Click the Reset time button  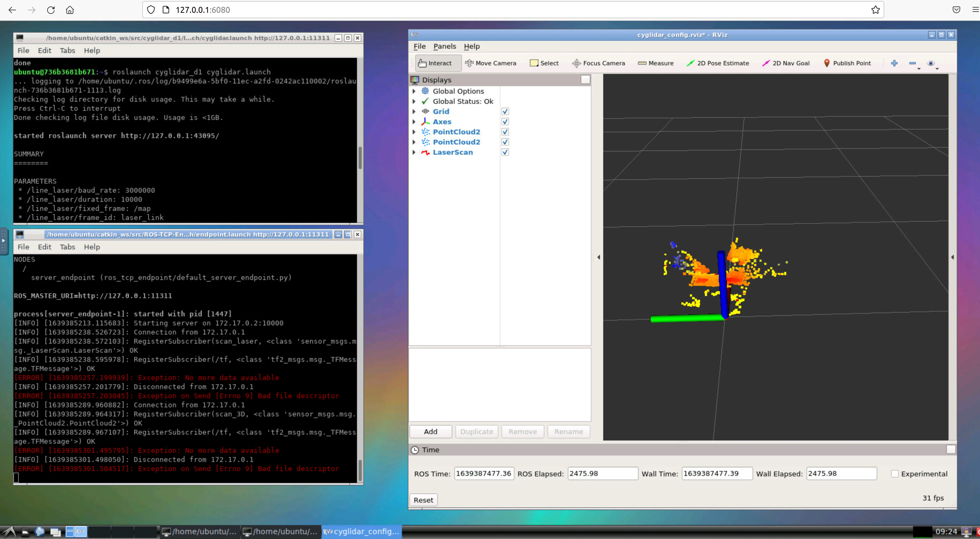tap(423, 500)
